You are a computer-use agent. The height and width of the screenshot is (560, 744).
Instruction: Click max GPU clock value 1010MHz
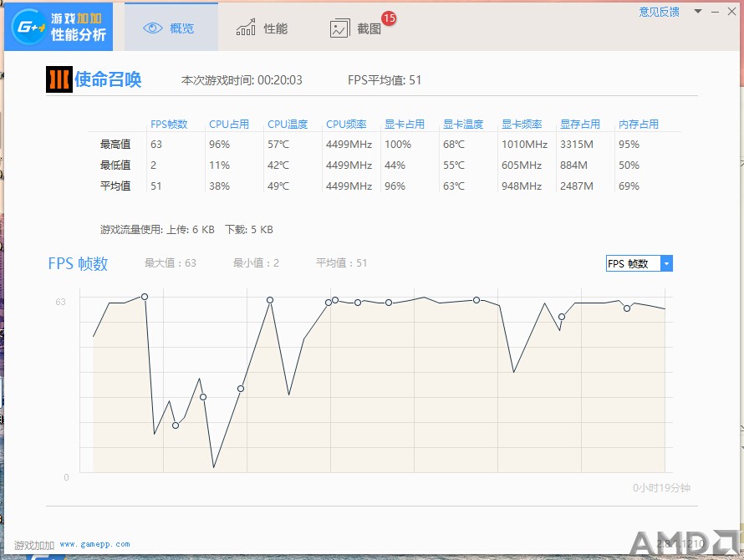(x=524, y=145)
